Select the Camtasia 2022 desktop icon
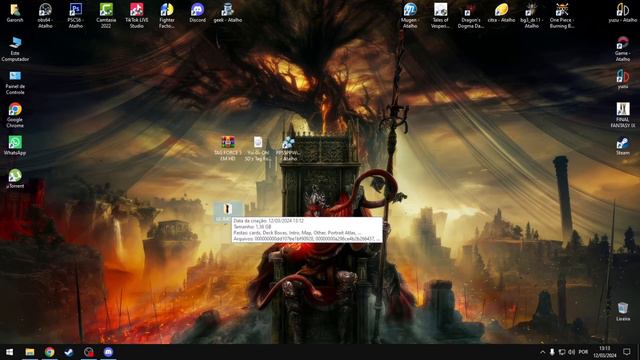The height and width of the screenshot is (360, 640). 106,16
